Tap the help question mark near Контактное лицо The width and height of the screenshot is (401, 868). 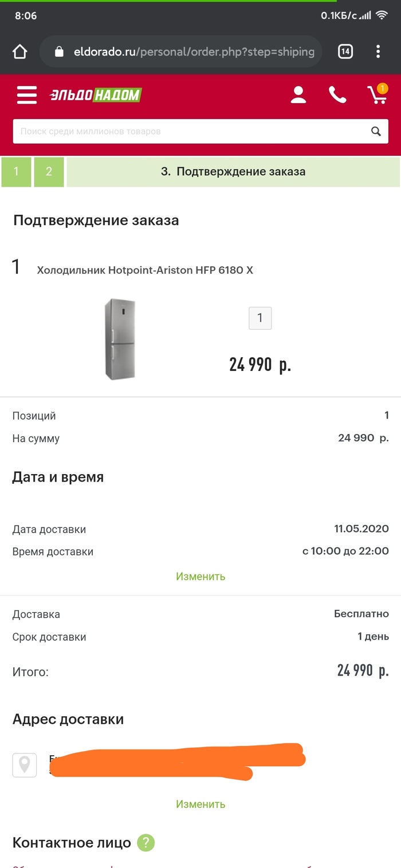146,843
